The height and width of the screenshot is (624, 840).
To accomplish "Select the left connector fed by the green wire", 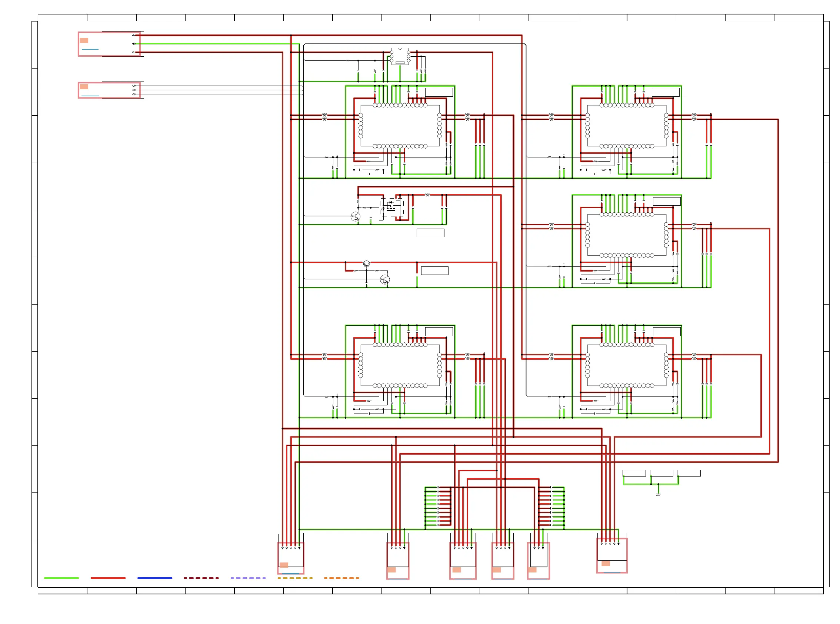I will (x=109, y=44).
